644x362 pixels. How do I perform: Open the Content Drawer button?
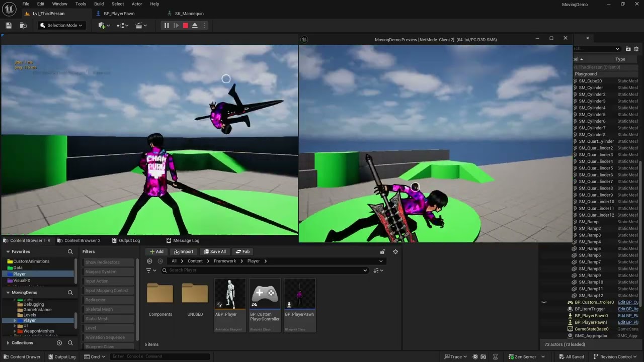pos(22,357)
